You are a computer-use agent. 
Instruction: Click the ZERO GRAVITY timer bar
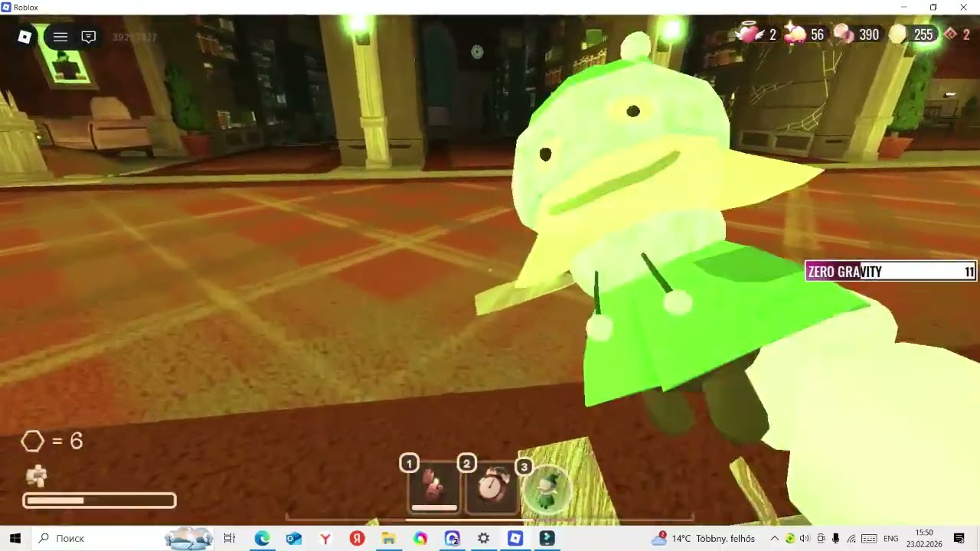pyautogui.click(x=890, y=272)
